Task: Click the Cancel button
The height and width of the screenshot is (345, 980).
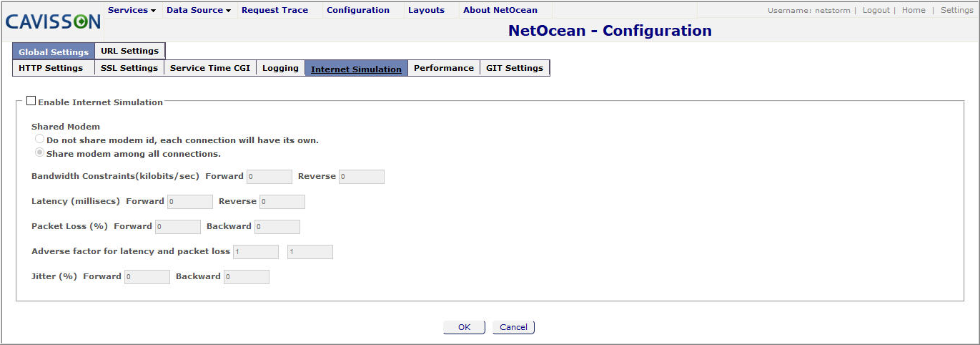Action: point(513,327)
